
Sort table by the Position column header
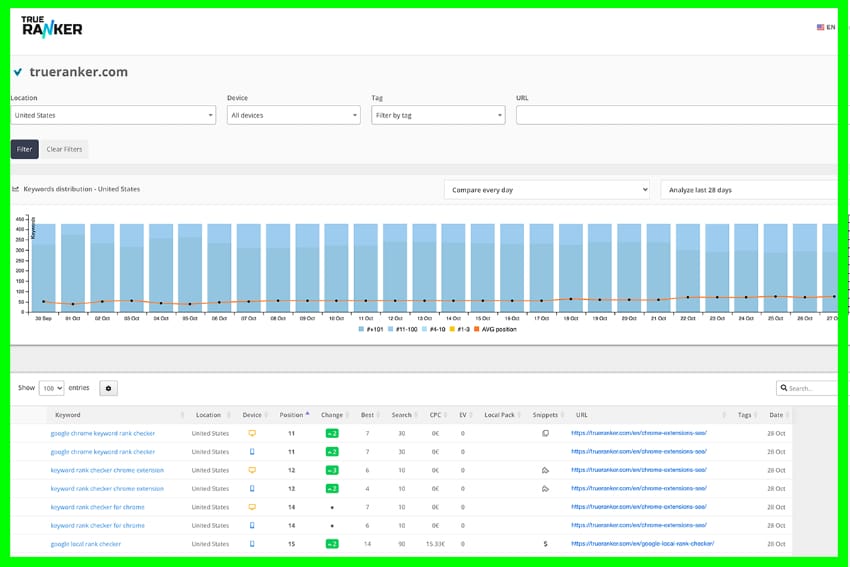pyautogui.click(x=293, y=415)
